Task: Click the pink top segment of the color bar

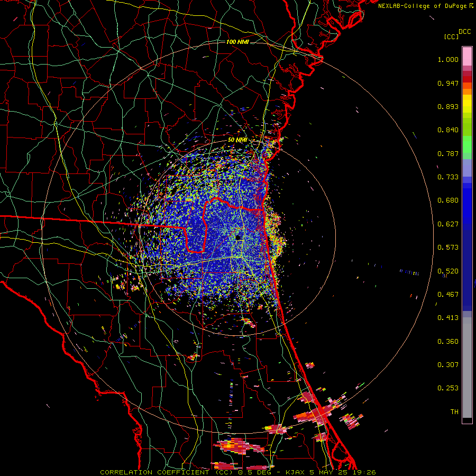Action: click(x=467, y=57)
